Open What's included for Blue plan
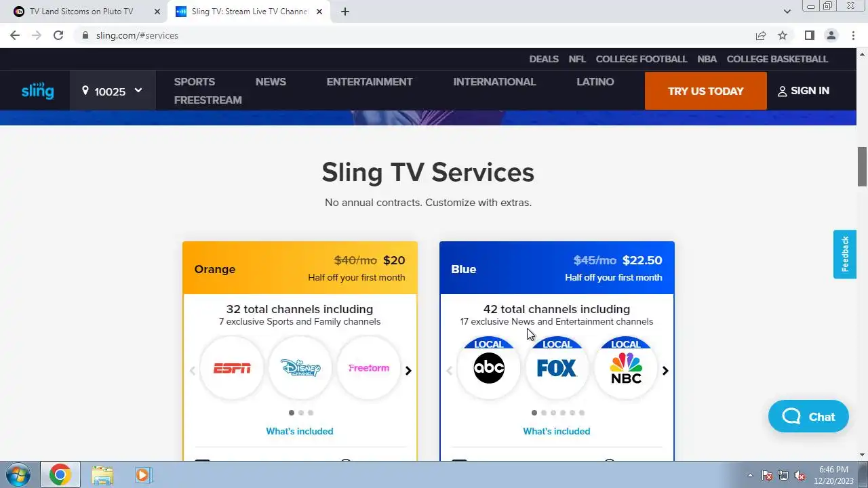 pos(557,431)
